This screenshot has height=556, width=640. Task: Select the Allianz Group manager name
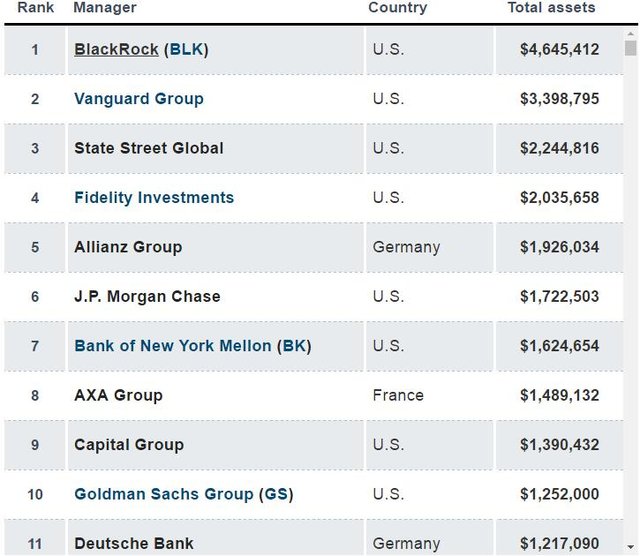[x=128, y=246]
